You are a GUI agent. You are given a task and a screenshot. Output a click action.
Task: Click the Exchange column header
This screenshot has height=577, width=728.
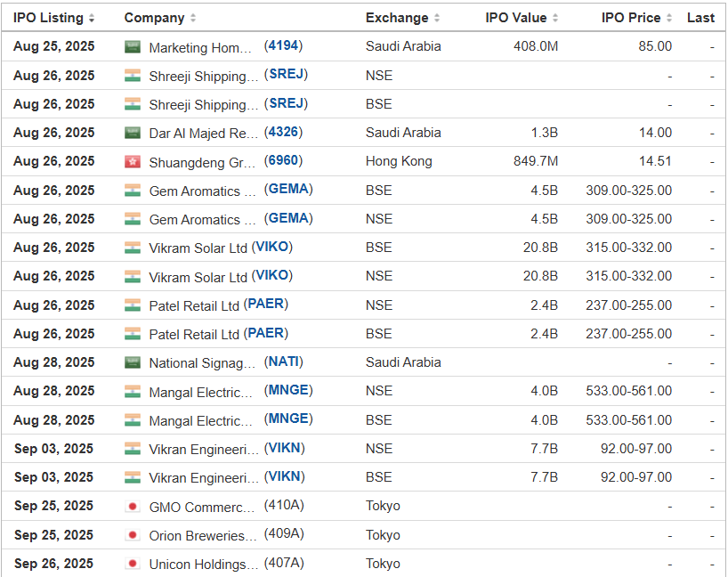pos(397,18)
